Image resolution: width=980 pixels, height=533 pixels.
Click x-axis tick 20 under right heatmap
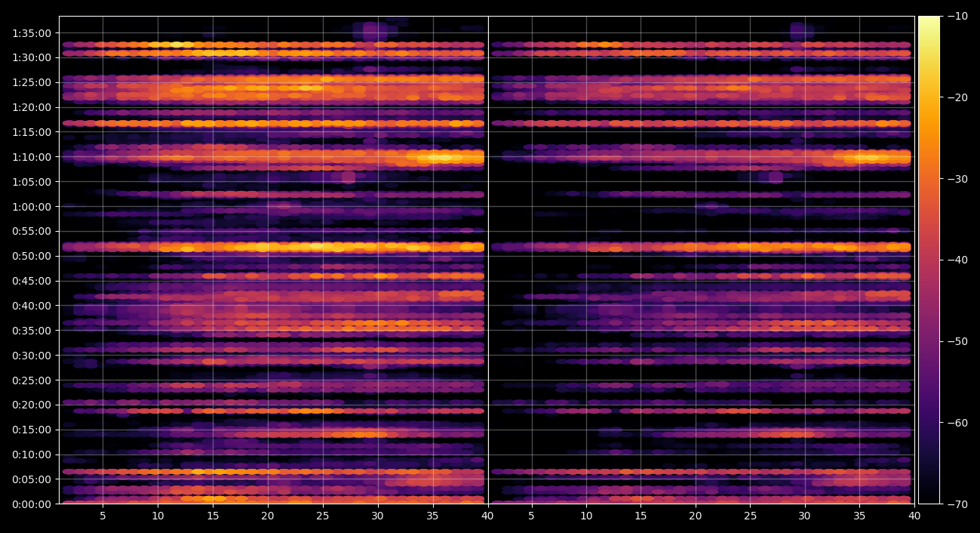click(696, 516)
